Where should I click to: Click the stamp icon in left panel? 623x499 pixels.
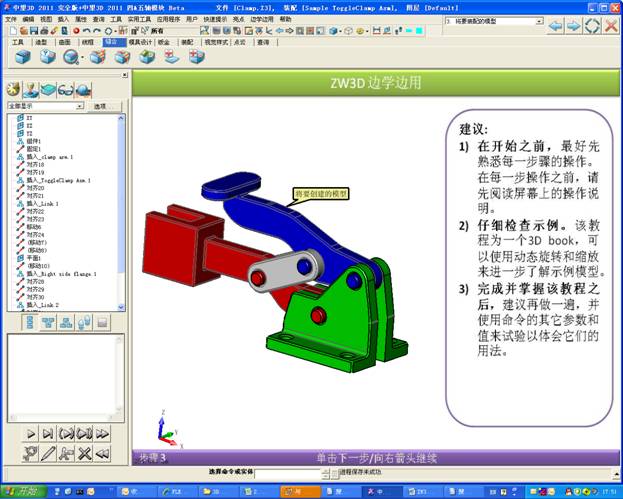point(31,90)
